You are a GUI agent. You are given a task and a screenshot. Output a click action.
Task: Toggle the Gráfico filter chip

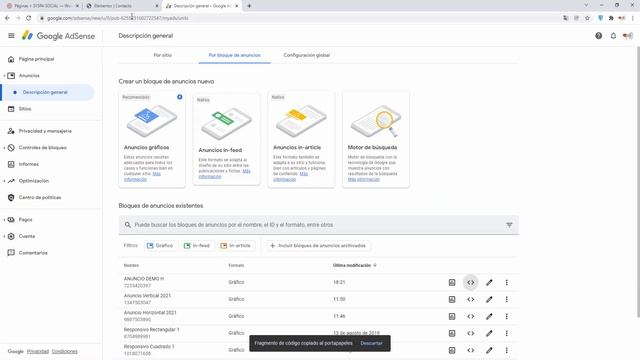pos(160,246)
